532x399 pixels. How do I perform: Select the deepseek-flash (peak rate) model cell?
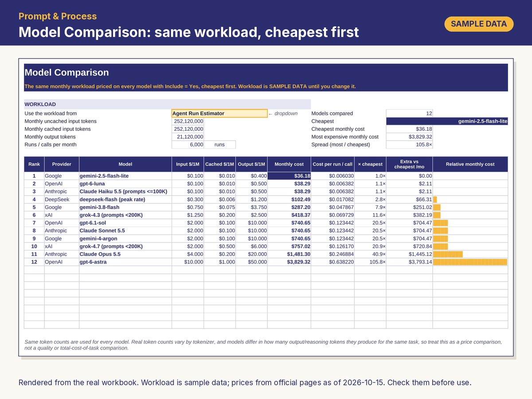pos(125,199)
